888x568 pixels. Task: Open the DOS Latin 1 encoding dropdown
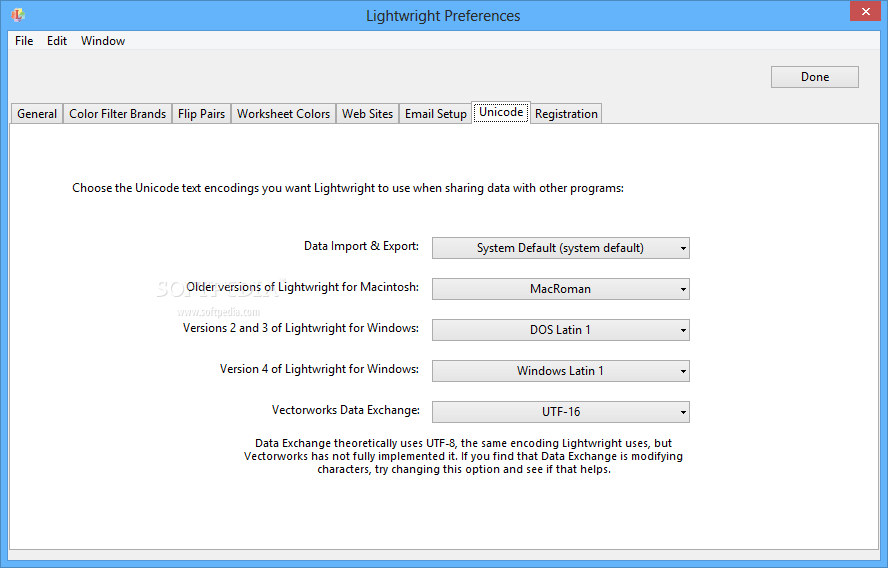pyautogui.click(x=561, y=330)
